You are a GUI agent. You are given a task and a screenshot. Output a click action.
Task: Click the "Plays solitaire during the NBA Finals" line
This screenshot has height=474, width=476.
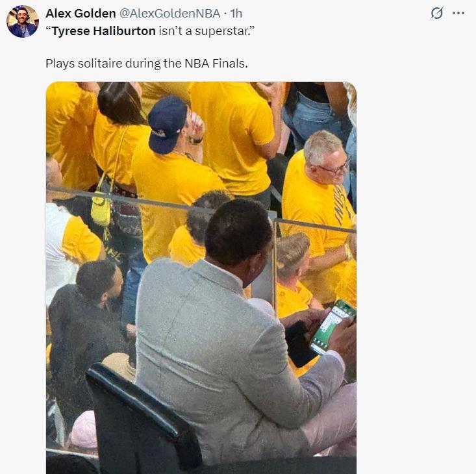click(x=147, y=63)
